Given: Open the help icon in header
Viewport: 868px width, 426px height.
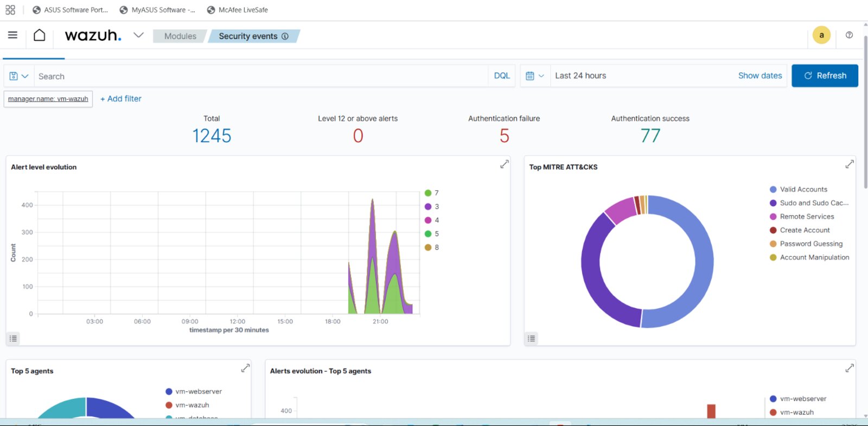Looking at the screenshot, I should [x=849, y=35].
